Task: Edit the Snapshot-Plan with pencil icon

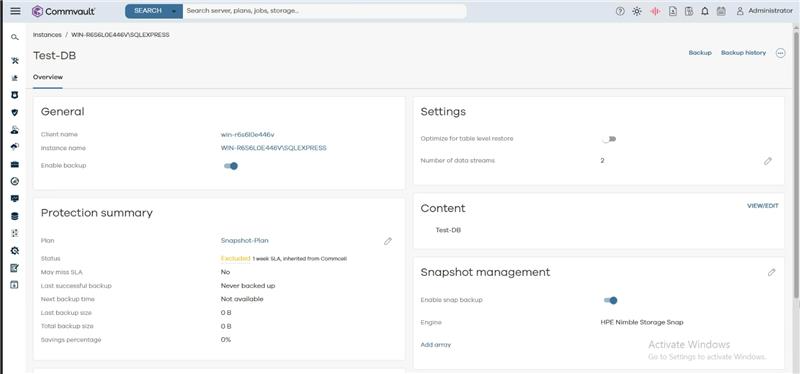Action: click(x=388, y=241)
